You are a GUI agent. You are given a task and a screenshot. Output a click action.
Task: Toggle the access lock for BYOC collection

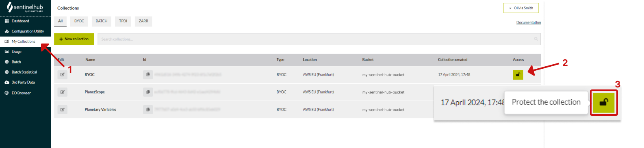pos(518,74)
